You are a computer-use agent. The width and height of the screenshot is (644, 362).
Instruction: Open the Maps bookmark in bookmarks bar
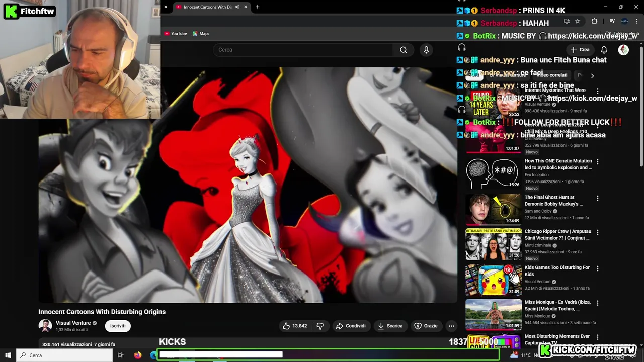point(201,34)
